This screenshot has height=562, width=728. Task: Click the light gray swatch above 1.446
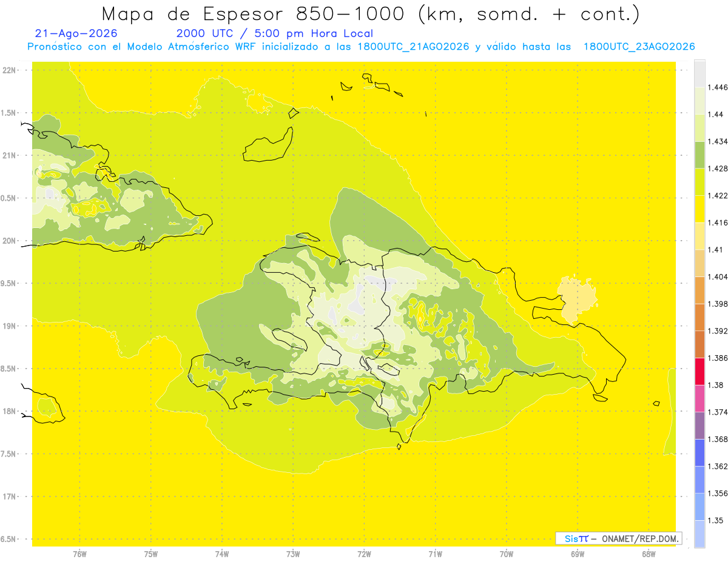coord(699,73)
